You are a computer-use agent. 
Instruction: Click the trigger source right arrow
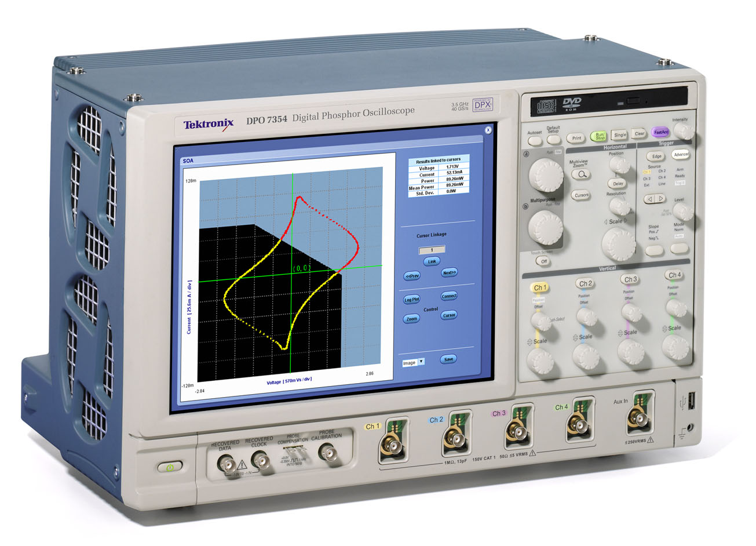[x=660, y=199]
